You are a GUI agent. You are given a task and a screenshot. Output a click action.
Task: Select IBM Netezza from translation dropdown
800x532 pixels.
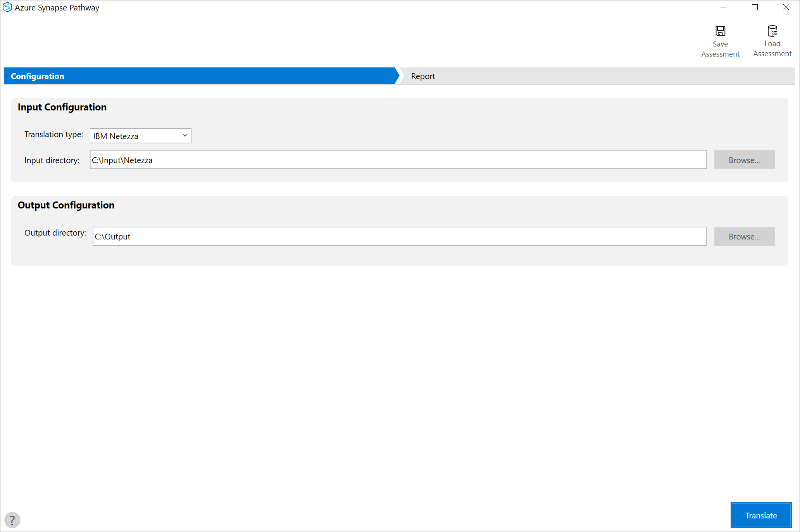(140, 135)
